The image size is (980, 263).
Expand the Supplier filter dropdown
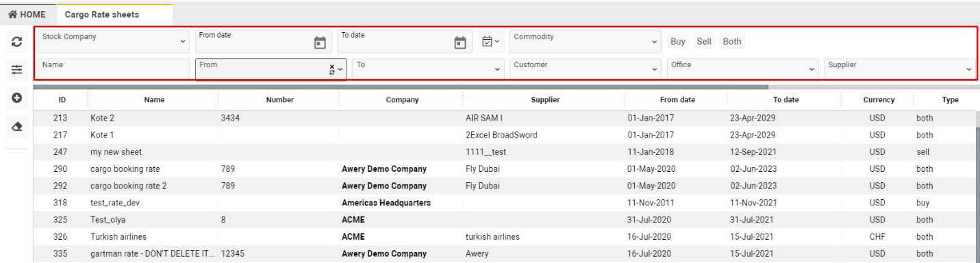(x=900, y=69)
